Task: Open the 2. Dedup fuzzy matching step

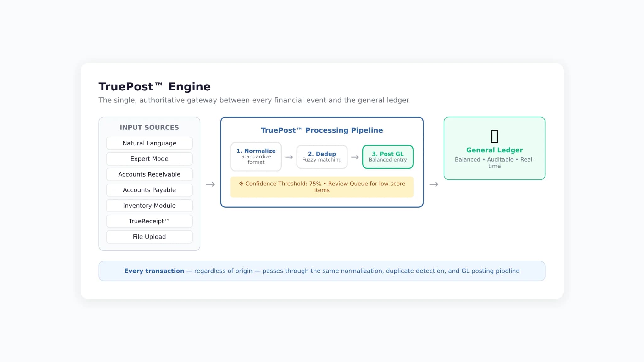Action: coord(322,157)
